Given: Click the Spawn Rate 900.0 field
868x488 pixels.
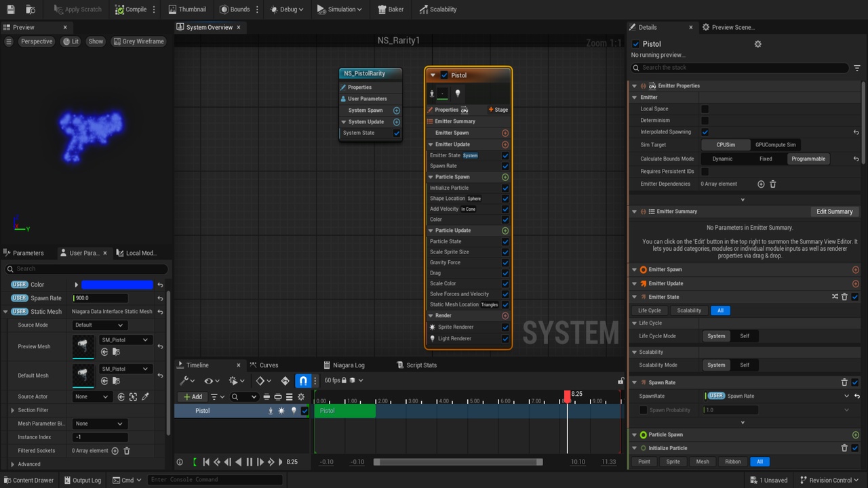Looking at the screenshot, I should coord(100,298).
